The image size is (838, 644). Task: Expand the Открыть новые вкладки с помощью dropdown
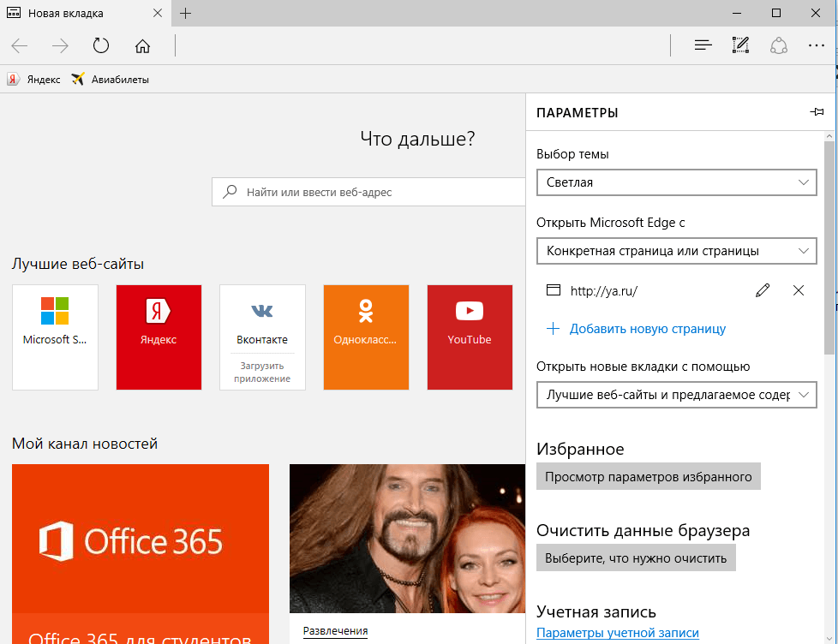[675, 395]
